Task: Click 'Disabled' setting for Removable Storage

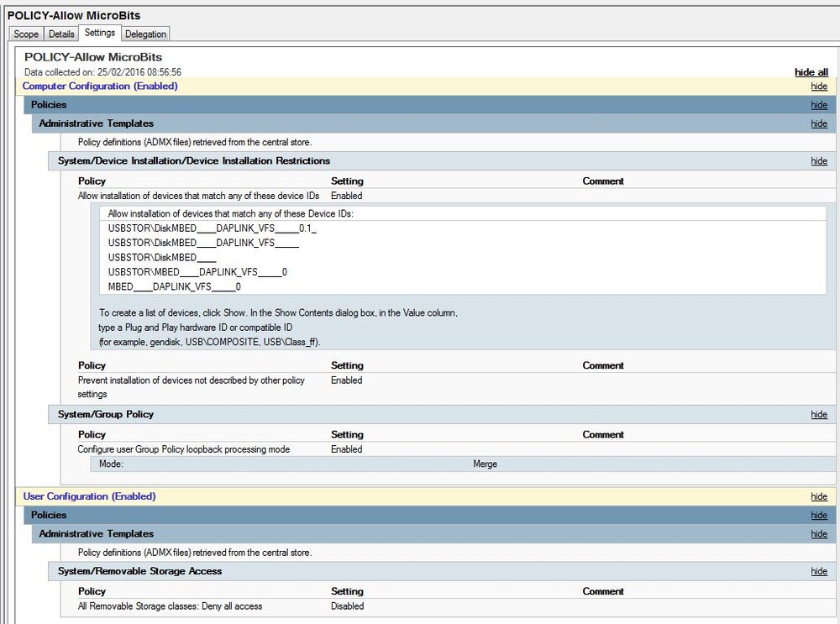Action: click(x=347, y=606)
